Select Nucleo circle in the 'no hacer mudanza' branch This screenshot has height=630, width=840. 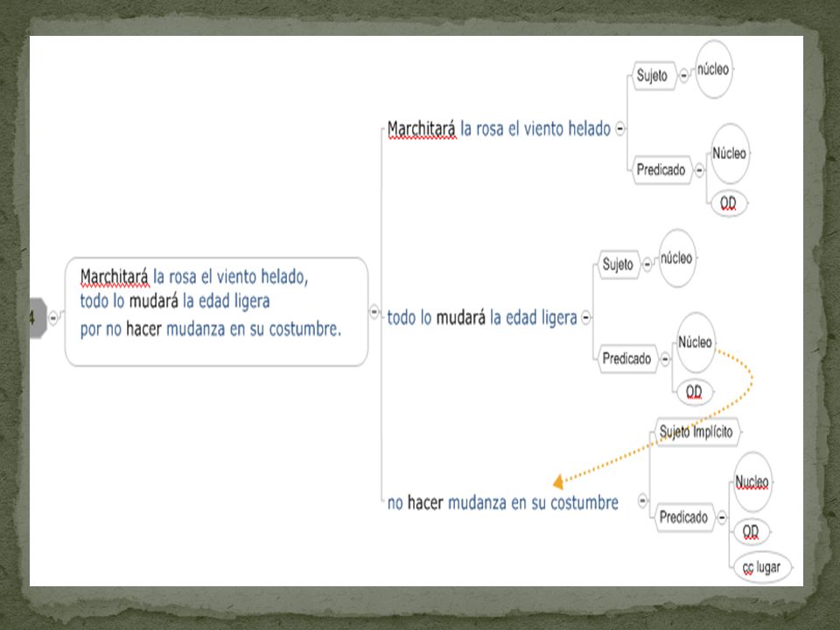[x=752, y=481]
